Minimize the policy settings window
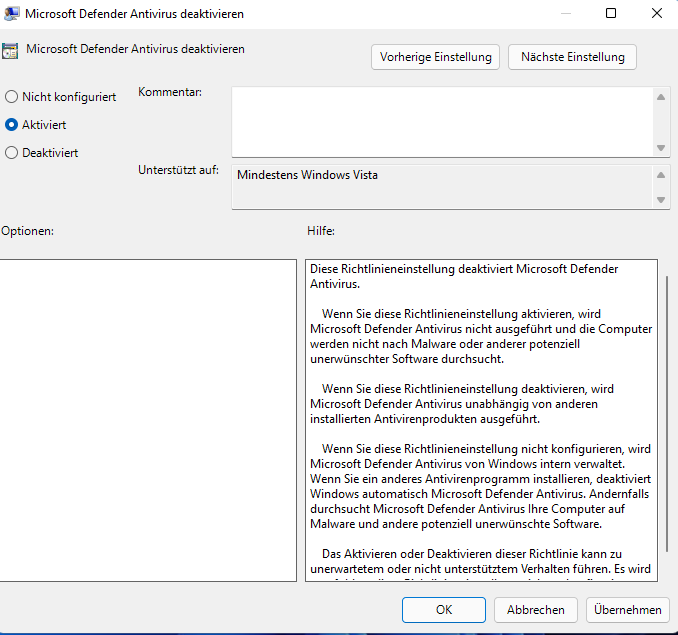The width and height of the screenshot is (678, 635). pyautogui.click(x=566, y=14)
